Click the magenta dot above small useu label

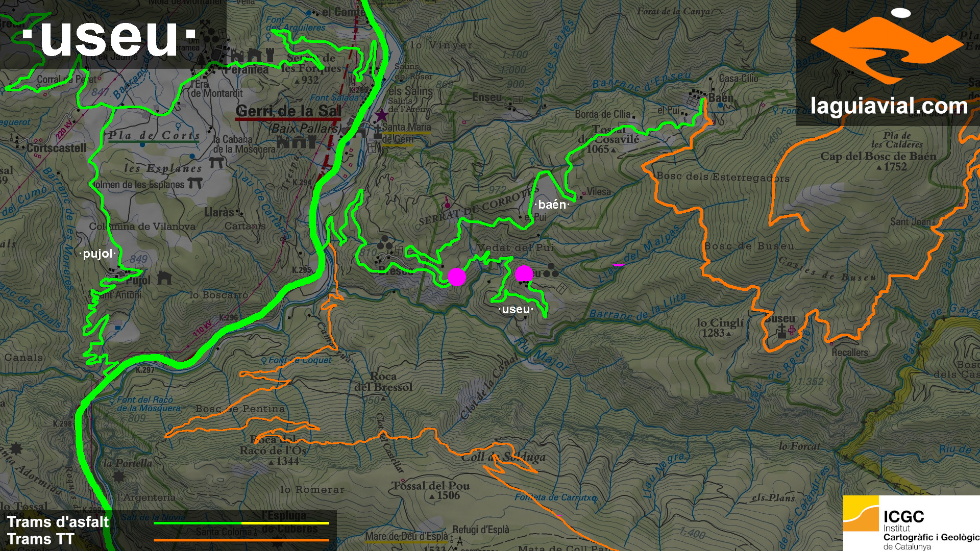pos(524,274)
